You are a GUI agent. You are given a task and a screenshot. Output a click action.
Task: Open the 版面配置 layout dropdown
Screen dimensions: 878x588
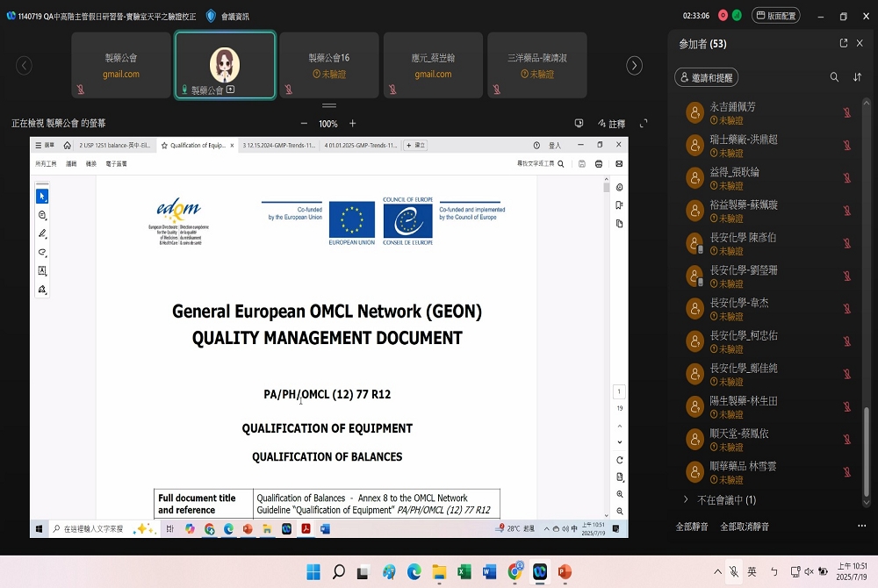tap(776, 16)
